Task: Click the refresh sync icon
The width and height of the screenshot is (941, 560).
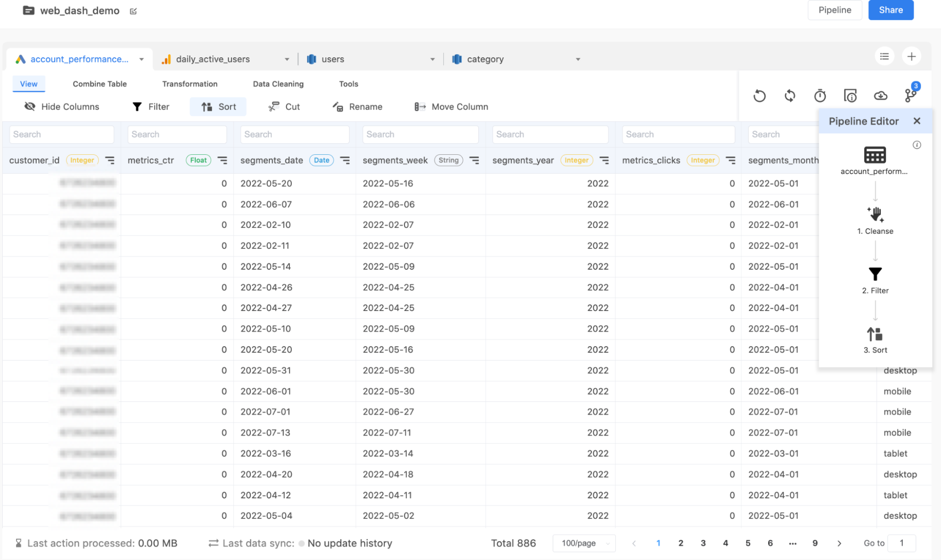Action: point(790,96)
